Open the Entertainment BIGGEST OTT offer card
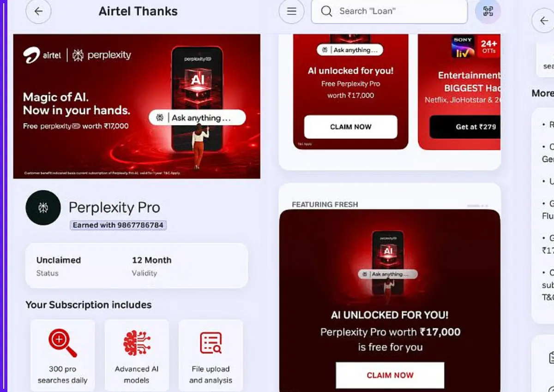 pos(459,92)
